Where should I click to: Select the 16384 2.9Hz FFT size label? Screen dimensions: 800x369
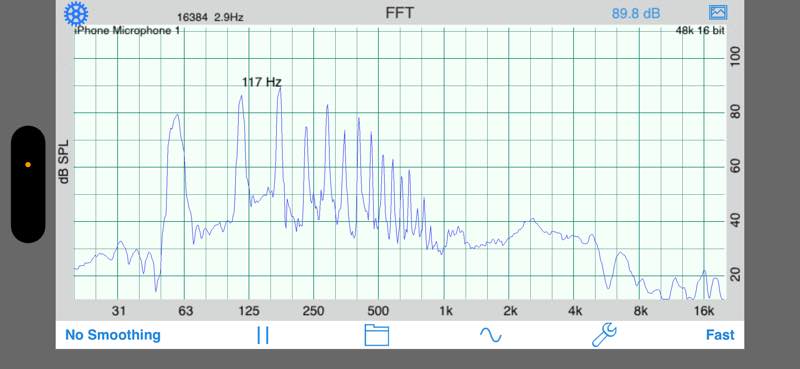[210, 17]
